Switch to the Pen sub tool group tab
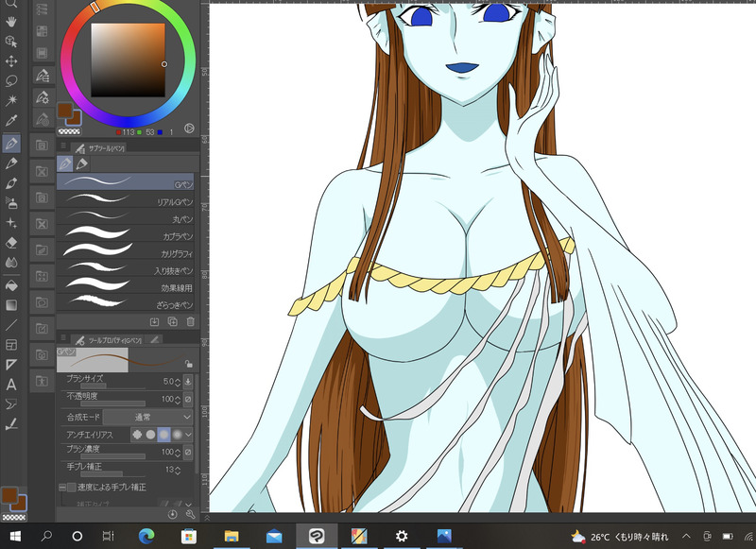The width and height of the screenshot is (756, 549). (x=65, y=163)
